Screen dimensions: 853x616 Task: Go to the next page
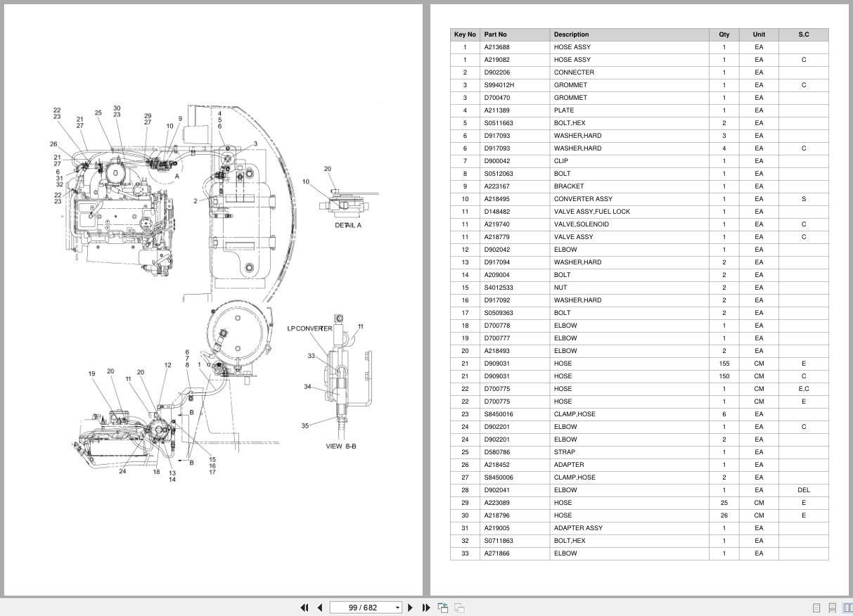pyautogui.click(x=411, y=608)
